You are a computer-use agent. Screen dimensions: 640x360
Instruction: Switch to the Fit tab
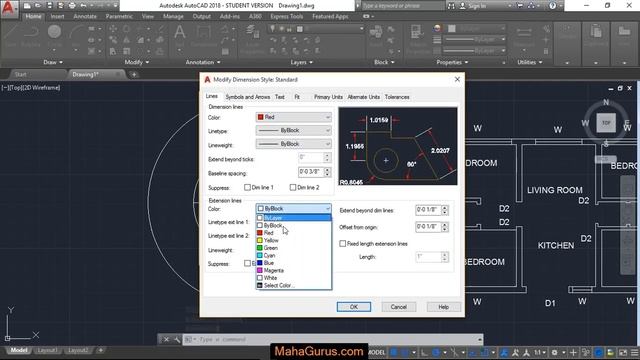tap(297, 97)
